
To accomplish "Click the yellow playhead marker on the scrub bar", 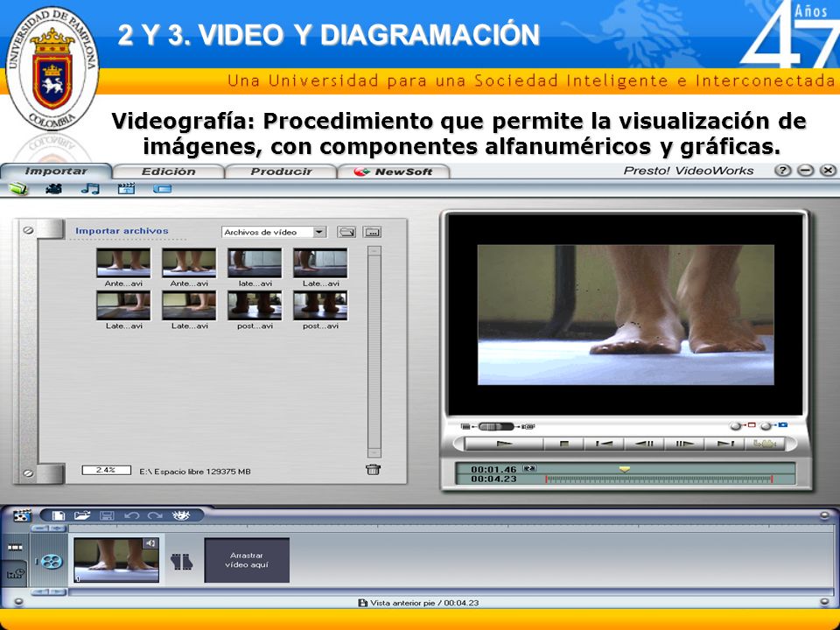I will pos(624,469).
